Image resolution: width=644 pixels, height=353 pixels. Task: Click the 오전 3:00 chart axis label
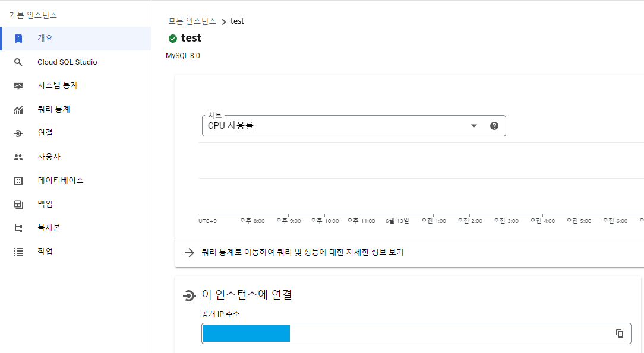pos(506,221)
